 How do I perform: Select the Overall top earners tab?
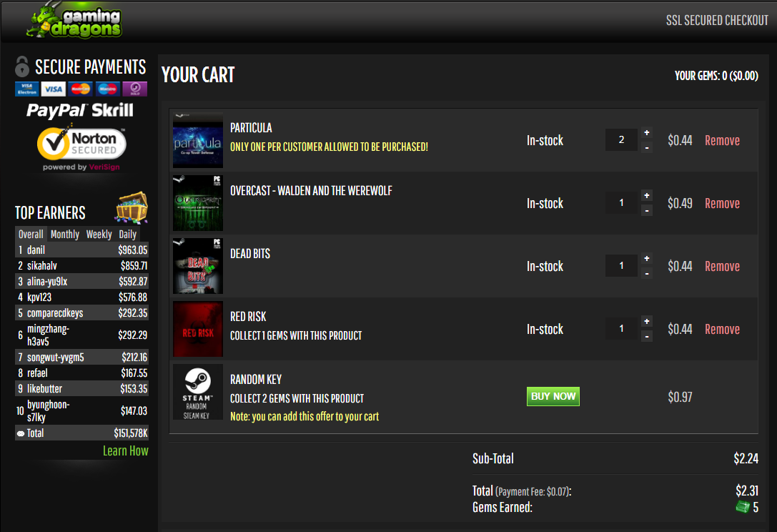31,234
